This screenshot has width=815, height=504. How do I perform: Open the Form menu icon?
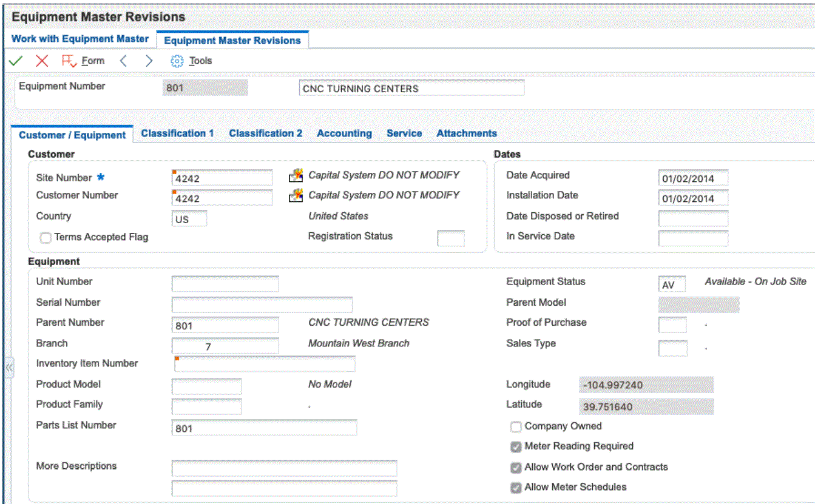point(68,61)
